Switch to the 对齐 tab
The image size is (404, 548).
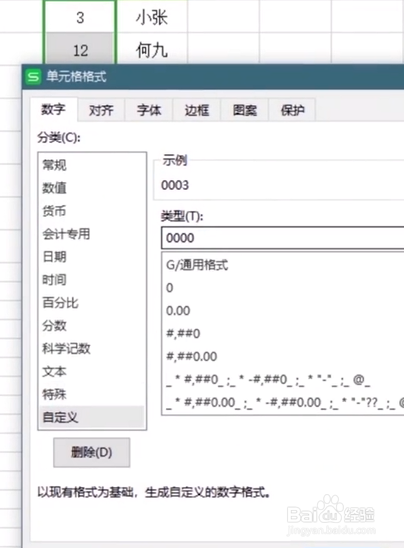pyautogui.click(x=101, y=110)
